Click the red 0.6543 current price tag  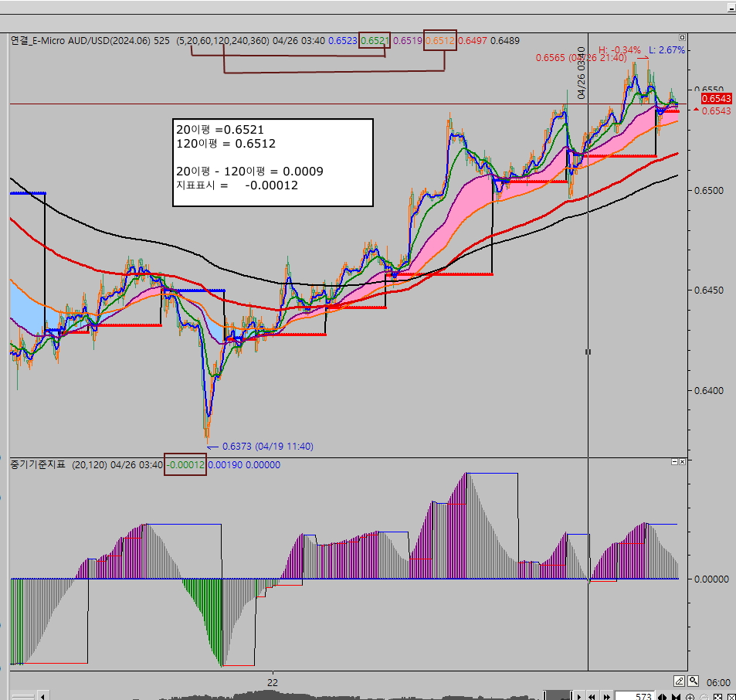pyautogui.click(x=716, y=99)
